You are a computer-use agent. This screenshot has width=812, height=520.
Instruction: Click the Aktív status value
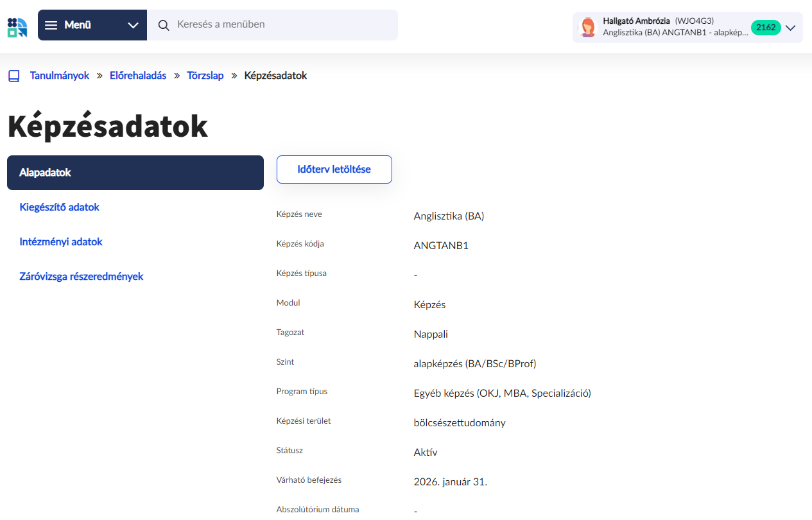(426, 452)
